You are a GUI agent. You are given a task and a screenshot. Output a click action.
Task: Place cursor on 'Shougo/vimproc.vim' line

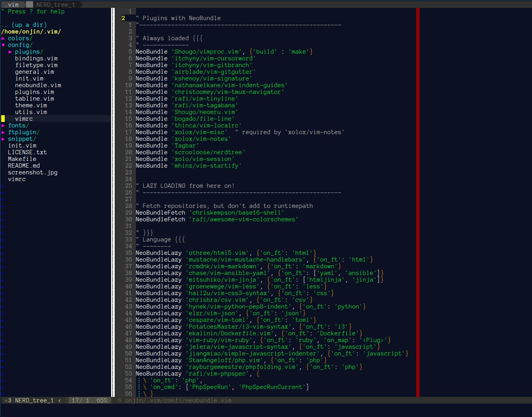(224, 52)
